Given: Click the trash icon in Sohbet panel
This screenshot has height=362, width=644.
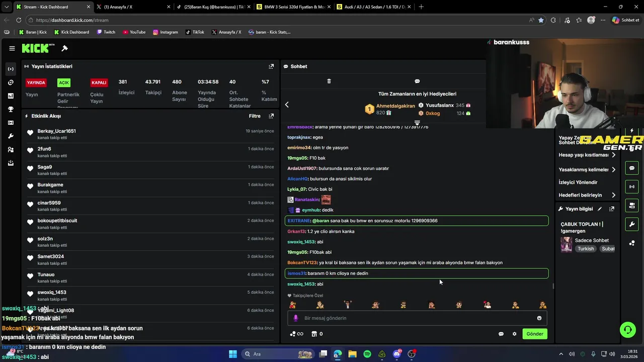Looking at the screenshot, I should tap(329, 81).
